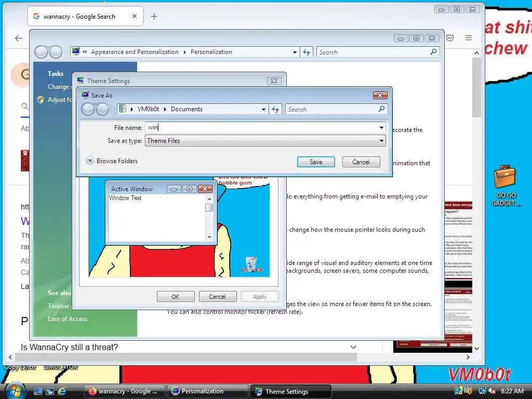532x399 pixels.
Task: Switch to wannacry Google taskbar button
Action: (124, 391)
